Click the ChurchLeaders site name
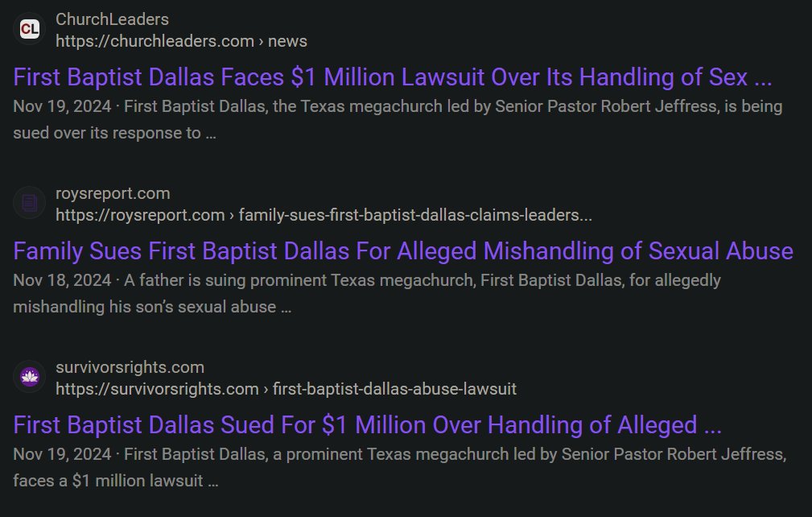 pyautogui.click(x=113, y=19)
